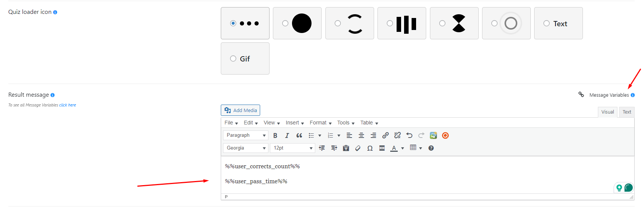This screenshot has width=644, height=211.
Task: Click the P element path in status bar
Action: click(x=226, y=197)
